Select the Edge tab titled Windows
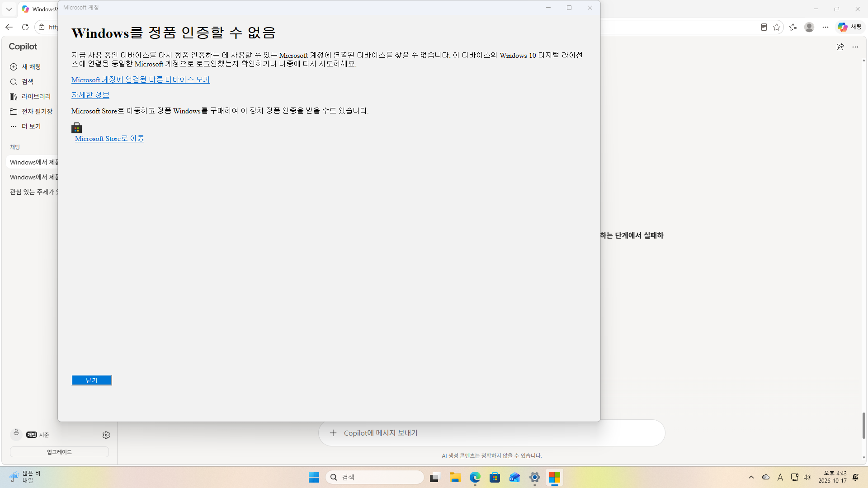Screen dimensions: 868x488 [39, 9]
